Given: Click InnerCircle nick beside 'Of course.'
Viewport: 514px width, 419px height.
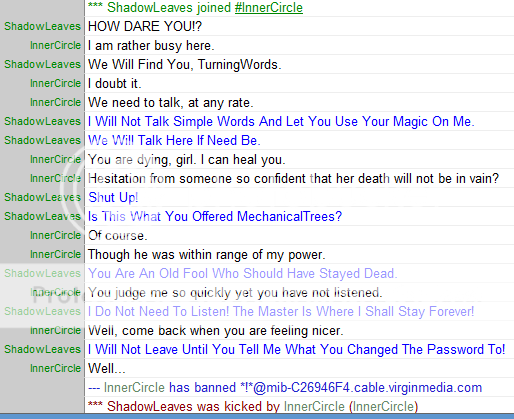Looking at the screenshot, I should click(55, 235).
